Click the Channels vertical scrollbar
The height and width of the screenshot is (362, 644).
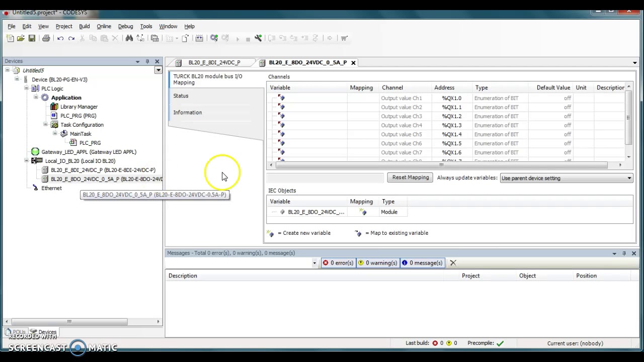[628, 118]
